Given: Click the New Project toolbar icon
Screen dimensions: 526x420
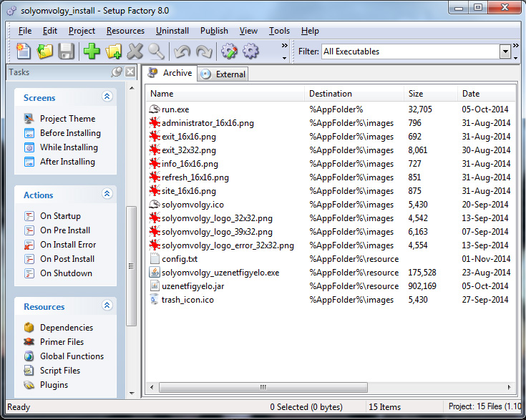Looking at the screenshot, I should (x=24, y=52).
